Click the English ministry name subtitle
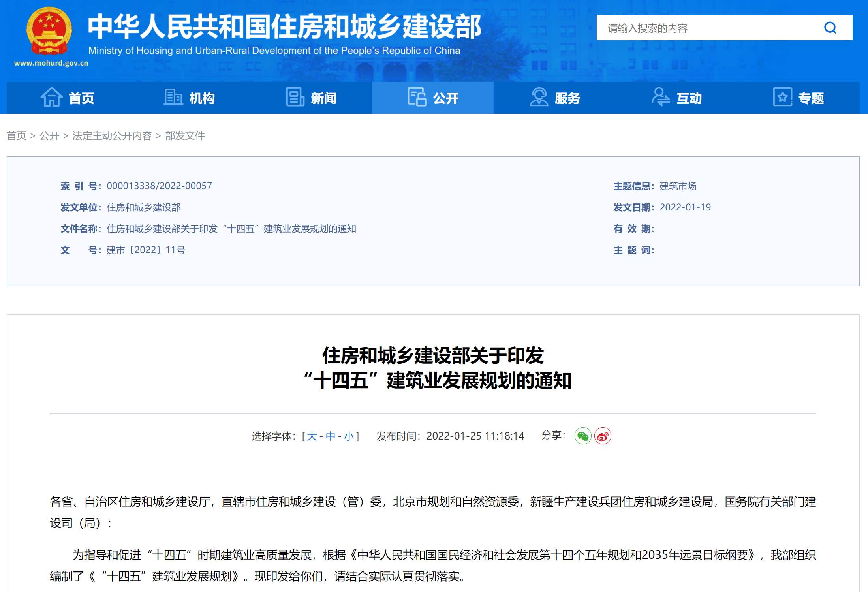 (x=274, y=51)
